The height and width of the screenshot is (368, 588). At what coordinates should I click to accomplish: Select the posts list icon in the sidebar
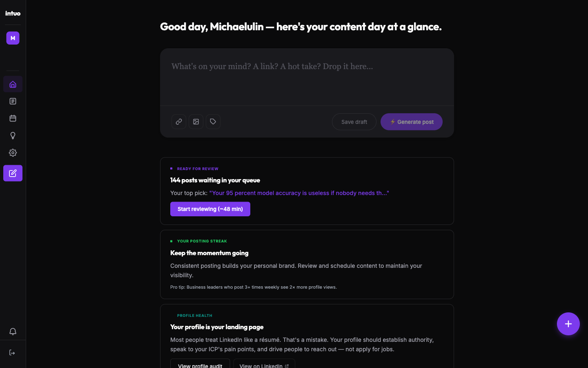pos(13,101)
